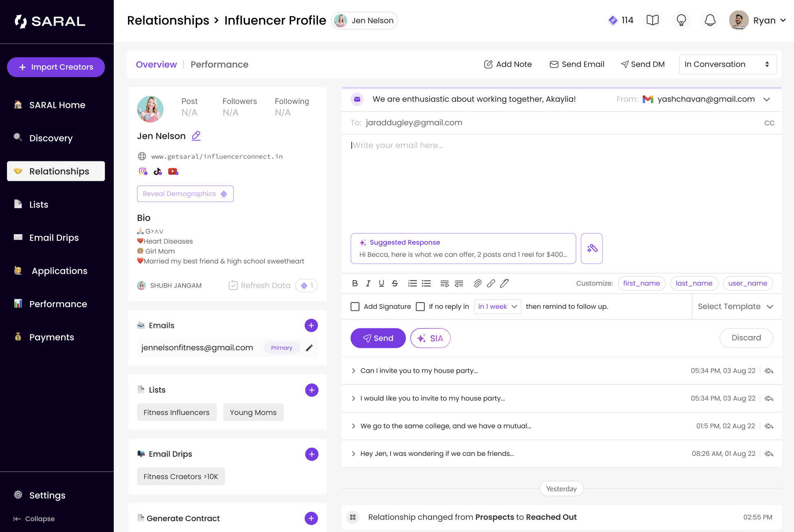The height and width of the screenshot is (532, 794).
Task: Change the 'in 1 week' reminder interval
Action: click(497, 306)
